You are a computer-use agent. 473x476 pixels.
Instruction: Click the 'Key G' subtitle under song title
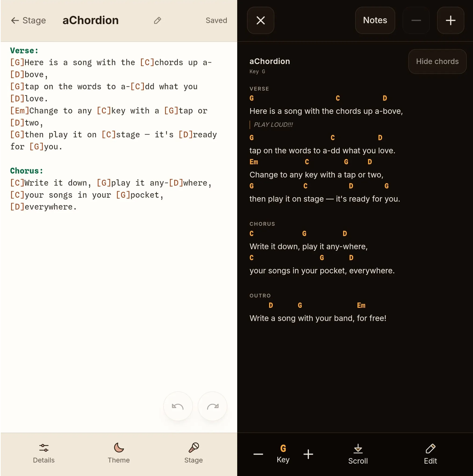[257, 72]
